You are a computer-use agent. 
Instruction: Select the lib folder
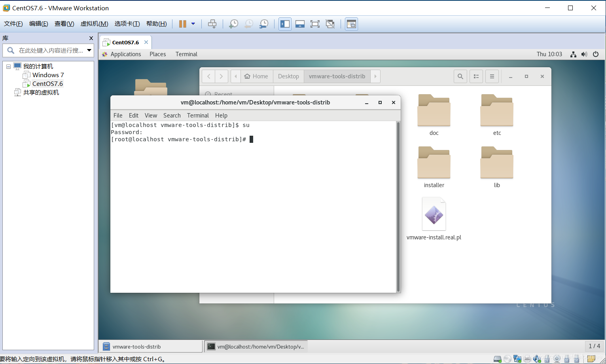[x=497, y=167]
